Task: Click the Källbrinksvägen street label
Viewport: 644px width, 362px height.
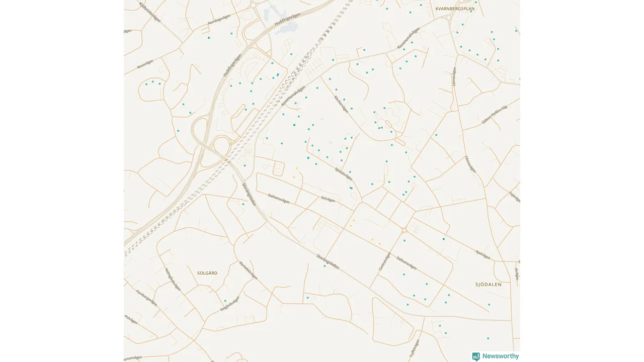Action: 150,12
